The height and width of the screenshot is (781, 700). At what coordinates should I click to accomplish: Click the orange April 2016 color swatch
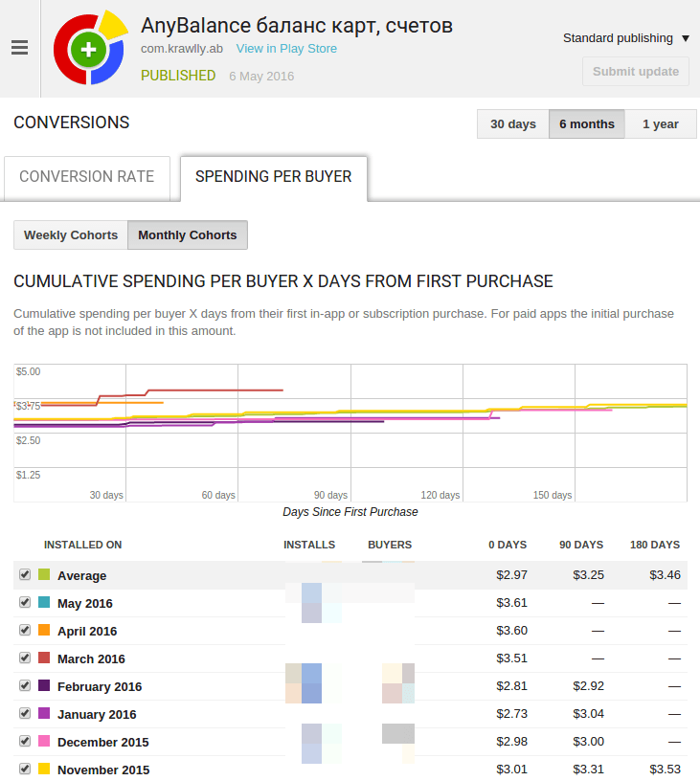44,631
